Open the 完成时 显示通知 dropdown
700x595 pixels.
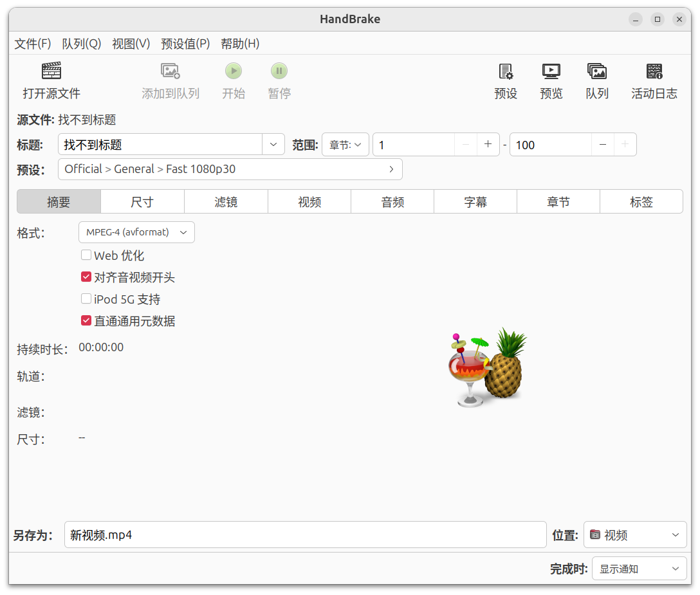pyautogui.click(x=640, y=569)
